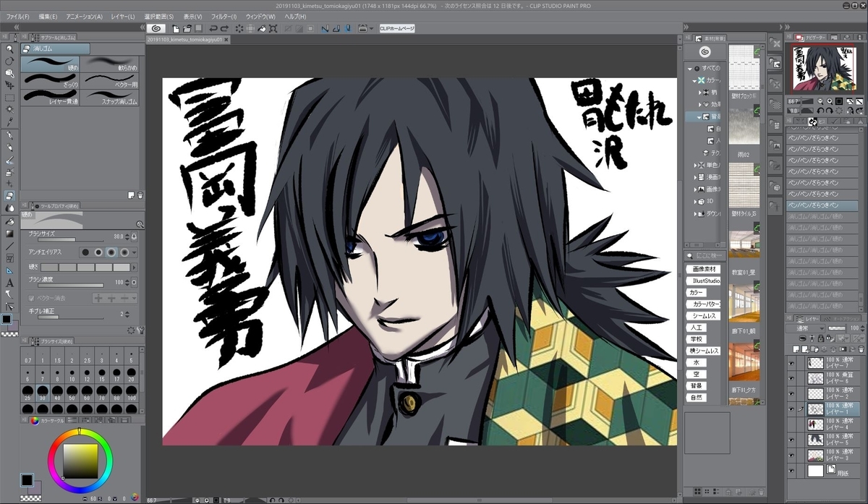Filter materials by 自然 tag
This screenshot has width=868, height=504.
[x=697, y=398]
